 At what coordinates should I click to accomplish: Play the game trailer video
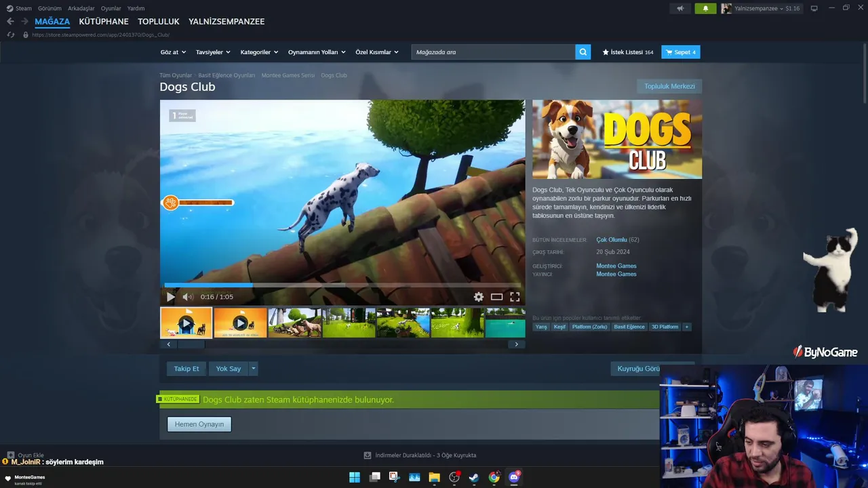click(171, 297)
